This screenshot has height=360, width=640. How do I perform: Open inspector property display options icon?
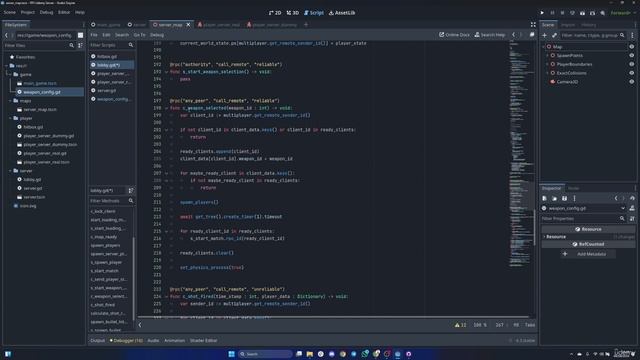coord(632,219)
